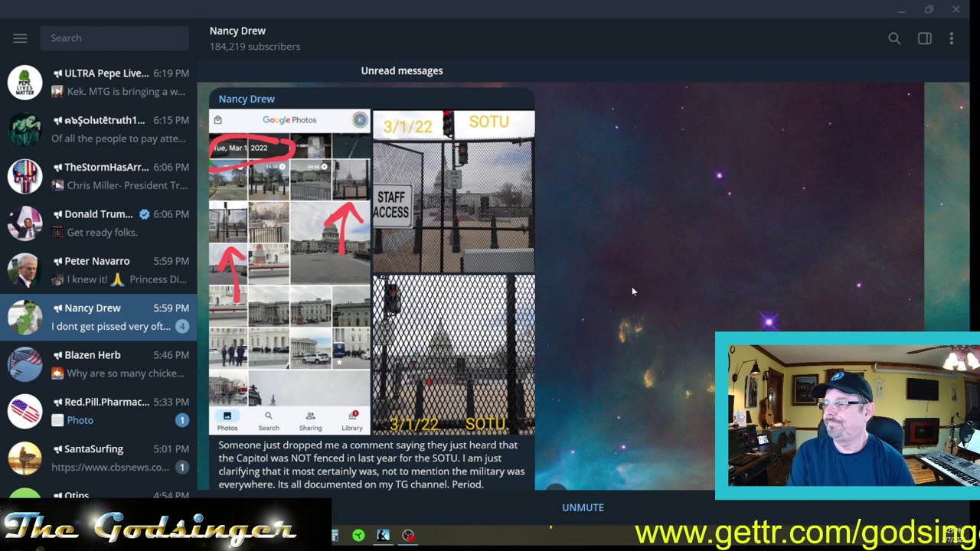Click Donald Trump profile avatar
This screenshot has width=980, height=551.
click(x=24, y=223)
